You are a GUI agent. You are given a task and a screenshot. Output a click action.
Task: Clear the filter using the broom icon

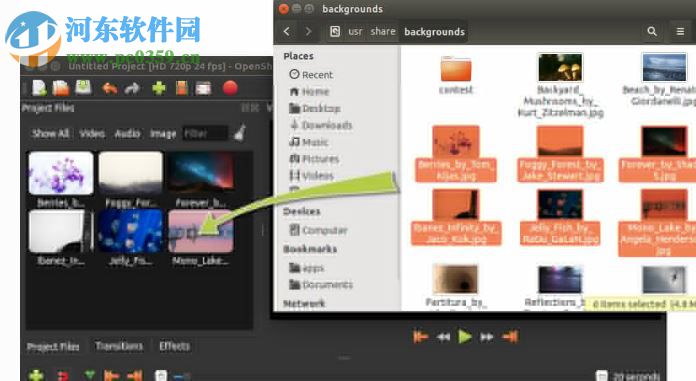tap(240, 133)
